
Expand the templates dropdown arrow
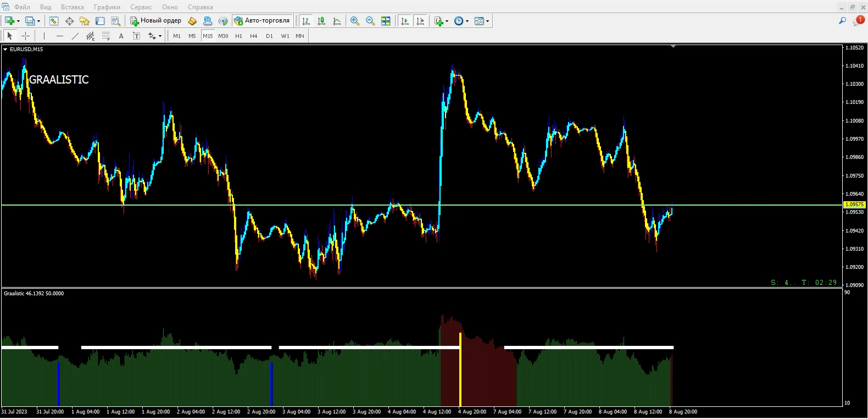coord(487,21)
